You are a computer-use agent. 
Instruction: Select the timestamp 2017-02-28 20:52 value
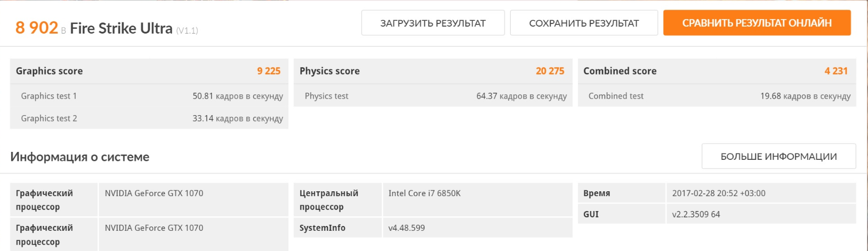coord(718,193)
